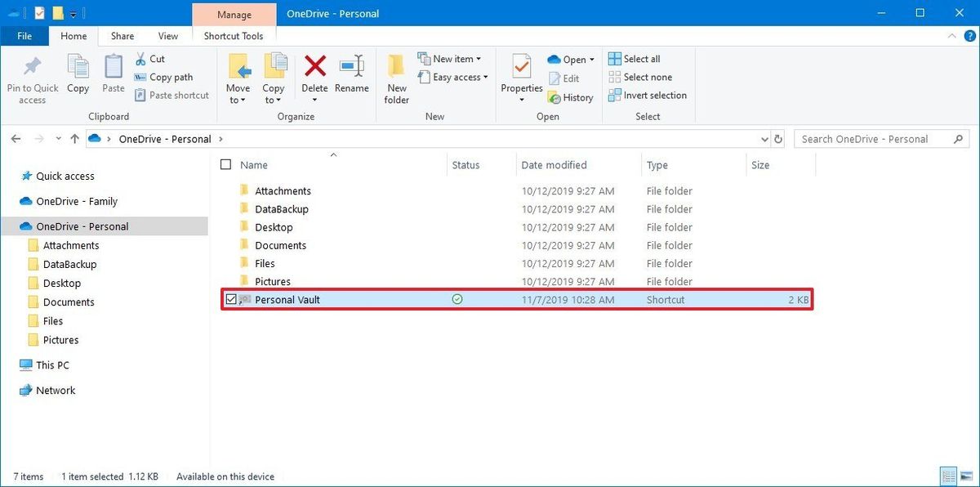Switch to large thumbnails view in status bar

tap(966, 476)
